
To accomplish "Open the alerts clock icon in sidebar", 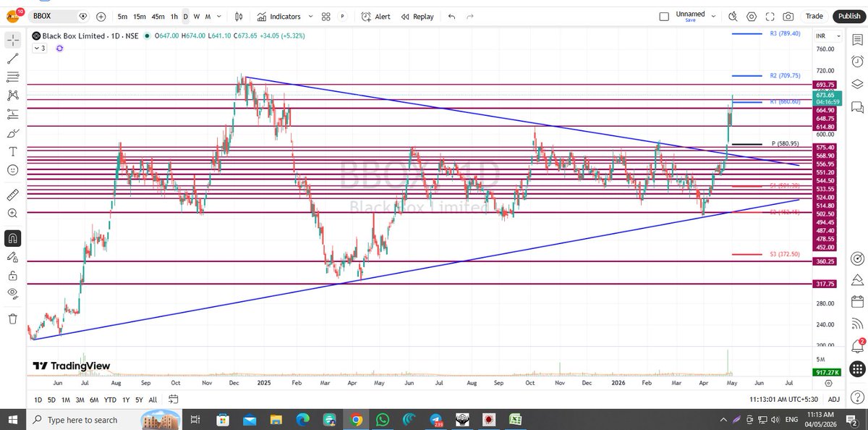I will point(858,62).
